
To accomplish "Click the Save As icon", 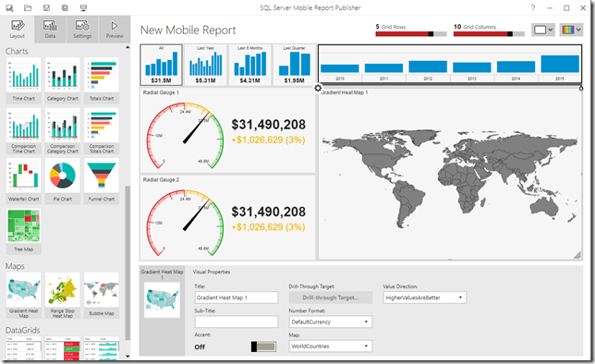I will click(65, 7).
